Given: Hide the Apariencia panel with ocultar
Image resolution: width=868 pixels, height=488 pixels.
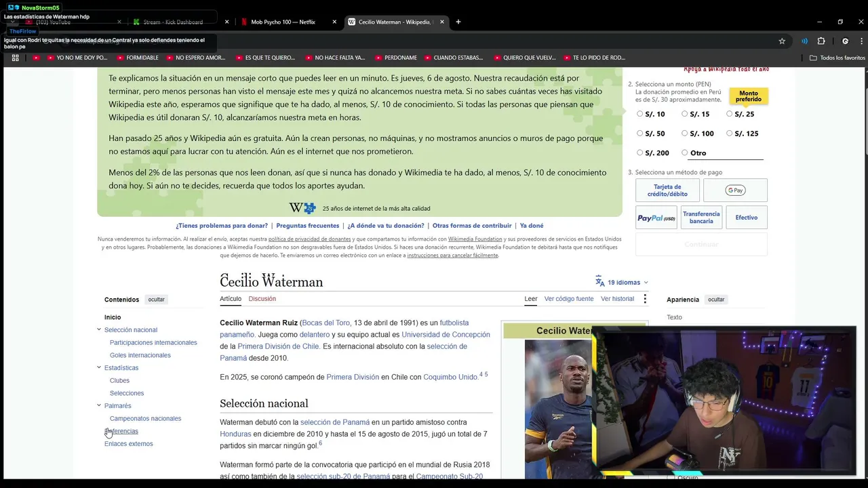Looking at the screenshot, I should (716, 300).
